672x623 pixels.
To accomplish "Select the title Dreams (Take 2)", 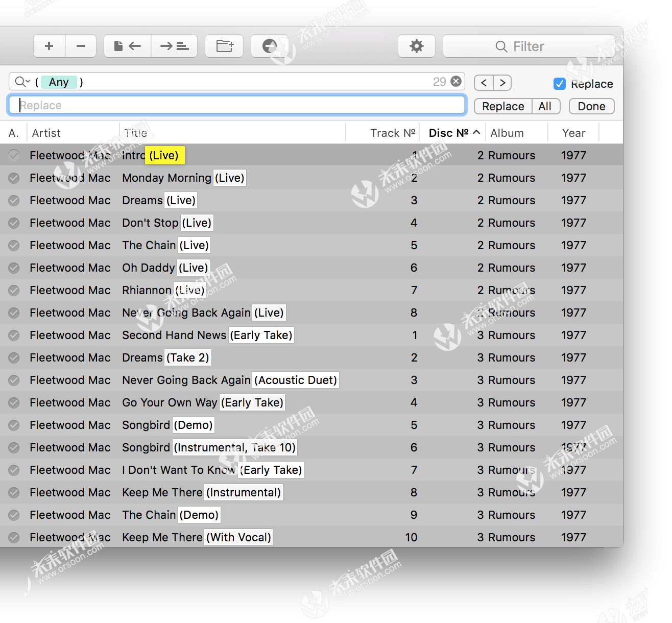I will (166, 357).
